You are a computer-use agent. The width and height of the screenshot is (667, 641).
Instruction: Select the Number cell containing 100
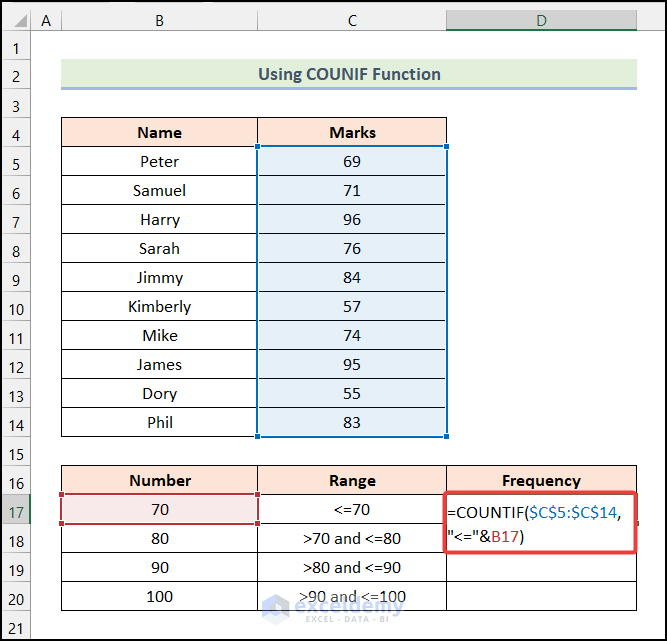[159, 597]
